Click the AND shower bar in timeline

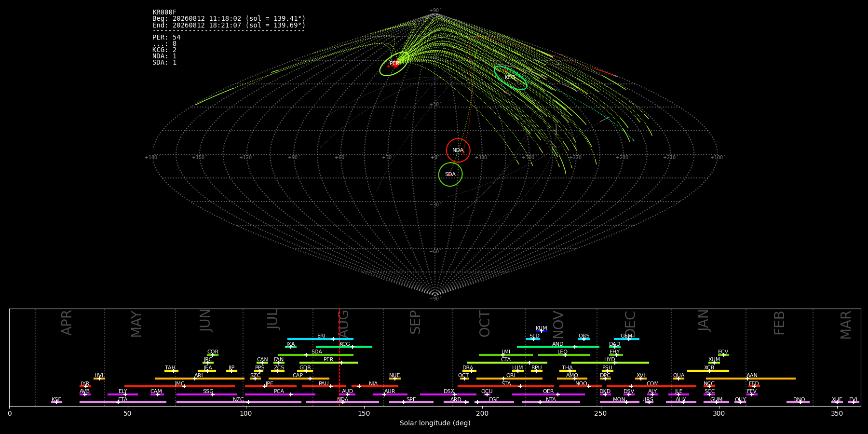click(558, 347)
